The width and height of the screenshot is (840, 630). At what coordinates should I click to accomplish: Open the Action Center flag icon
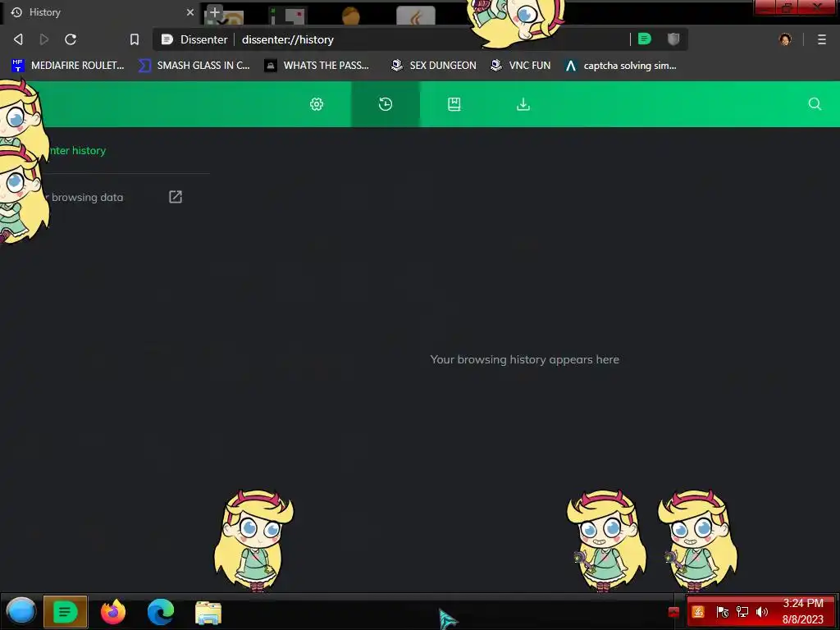722,611
